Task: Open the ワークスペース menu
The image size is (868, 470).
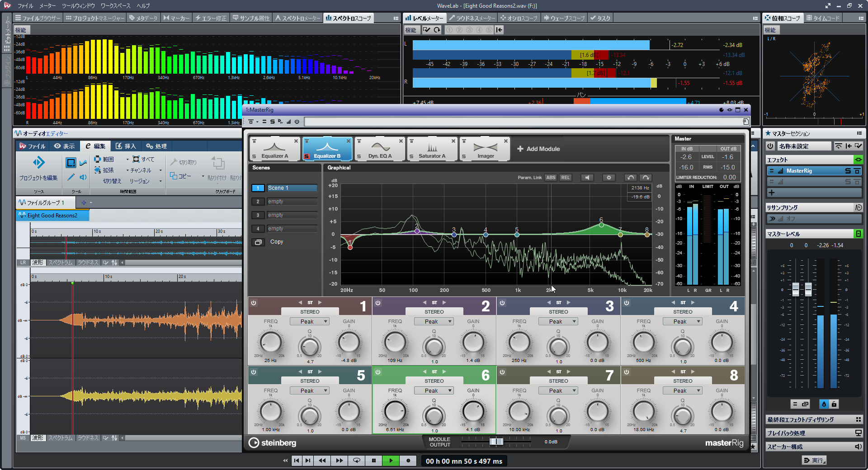Action: (115, 6)
